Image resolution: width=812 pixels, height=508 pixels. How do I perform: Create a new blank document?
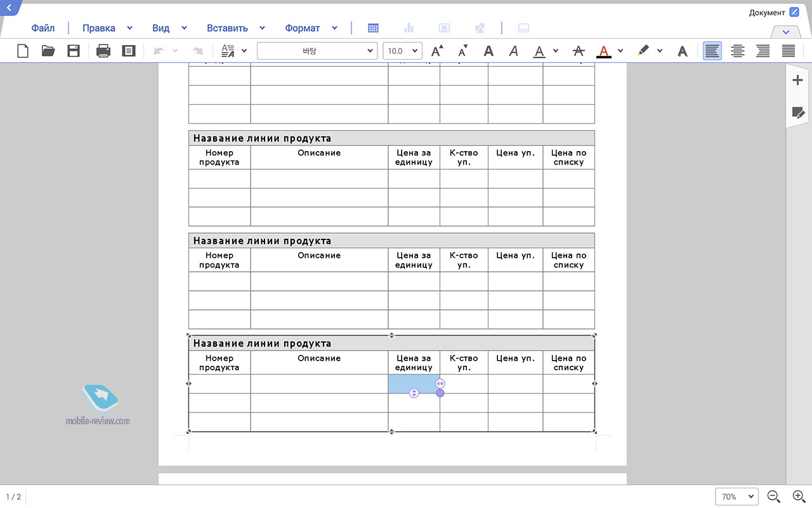[23, 51]
